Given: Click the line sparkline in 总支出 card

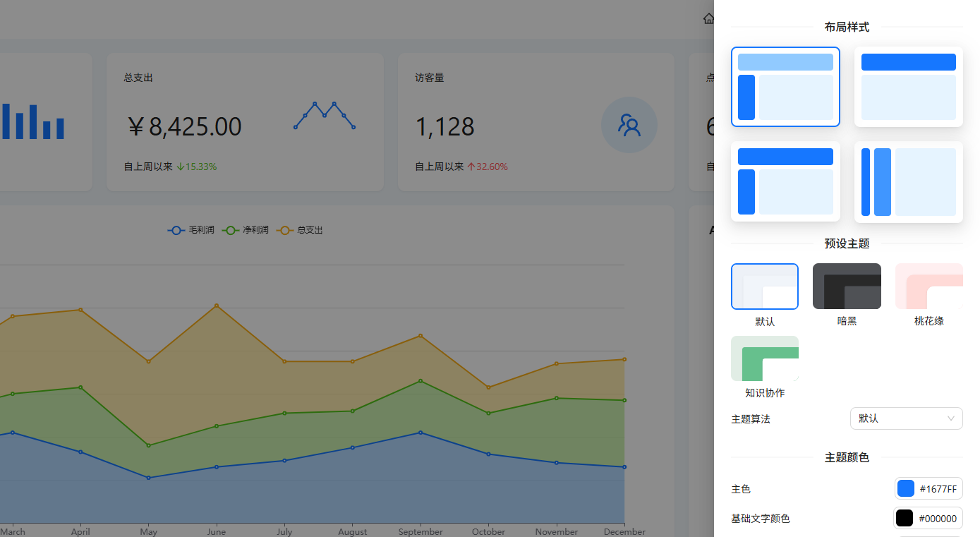Looking at the screenshot, I should [324, 116].
